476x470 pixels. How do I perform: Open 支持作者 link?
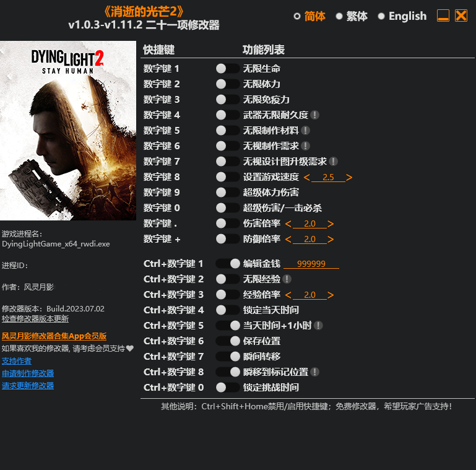17,361
